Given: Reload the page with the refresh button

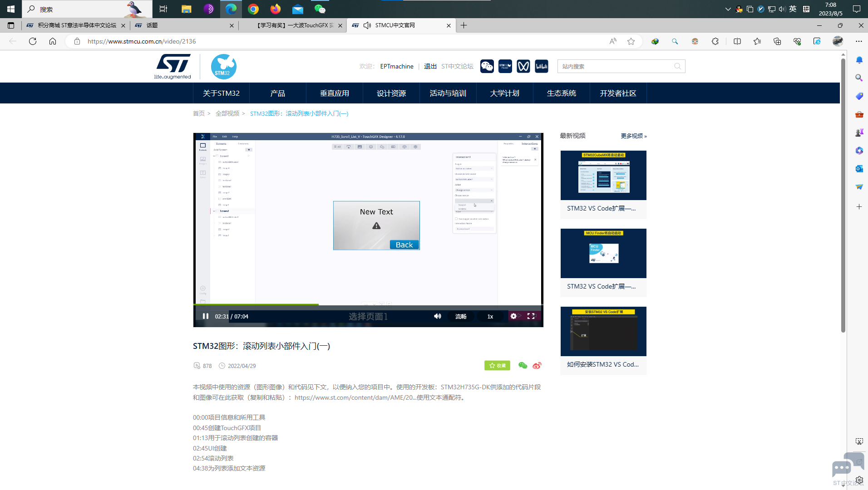Looking at the screenshot, I should pyautogui.click(x=33, y=41).
